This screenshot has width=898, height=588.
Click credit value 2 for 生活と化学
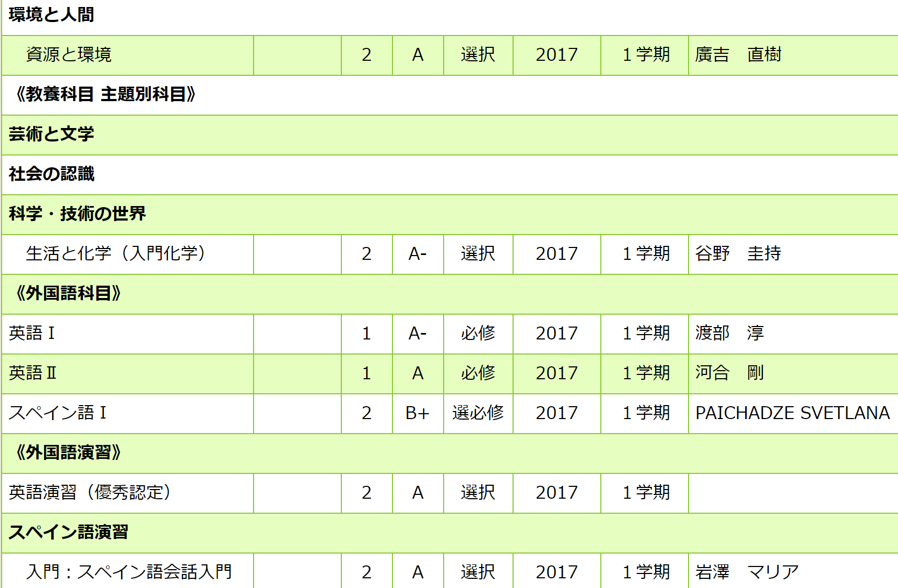click(367, 253)
